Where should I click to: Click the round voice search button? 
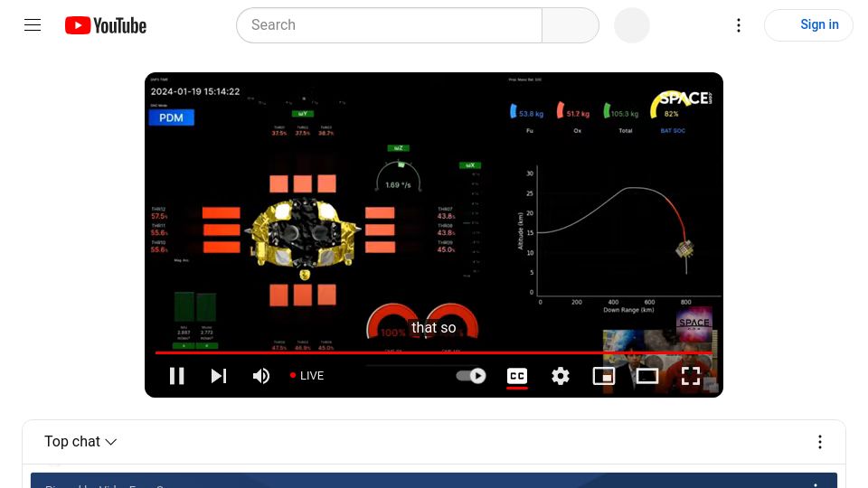tap(632, 25)
